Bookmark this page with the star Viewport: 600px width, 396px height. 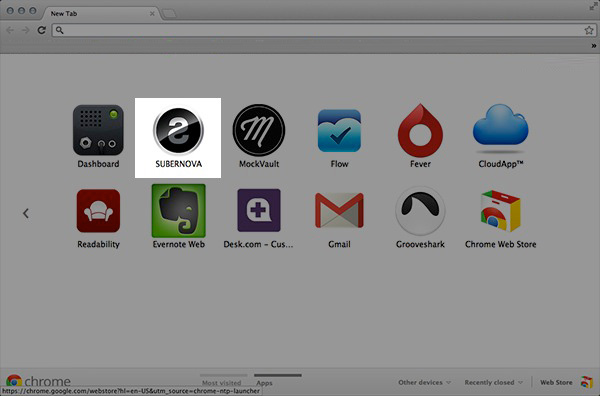[x=589, y=30]
